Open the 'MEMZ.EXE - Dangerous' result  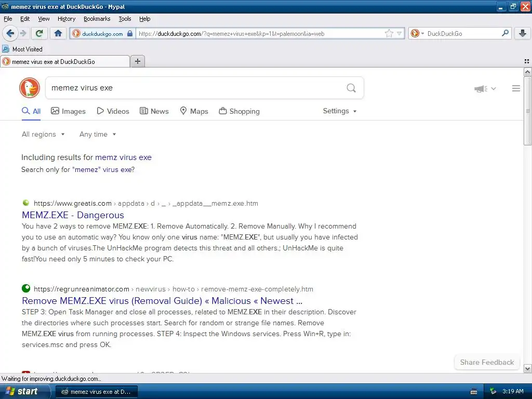[x=73, y=215]
